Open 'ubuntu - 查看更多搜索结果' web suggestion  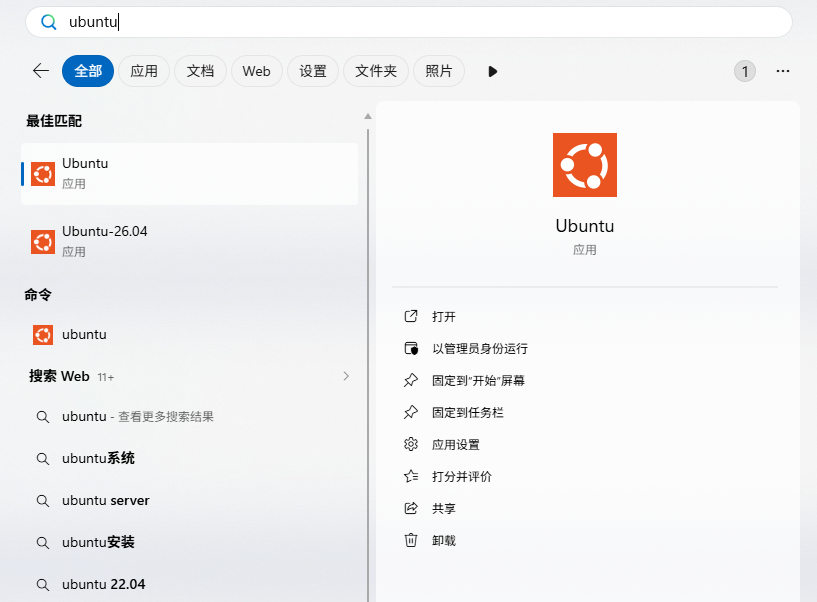[x=190, y=416]
